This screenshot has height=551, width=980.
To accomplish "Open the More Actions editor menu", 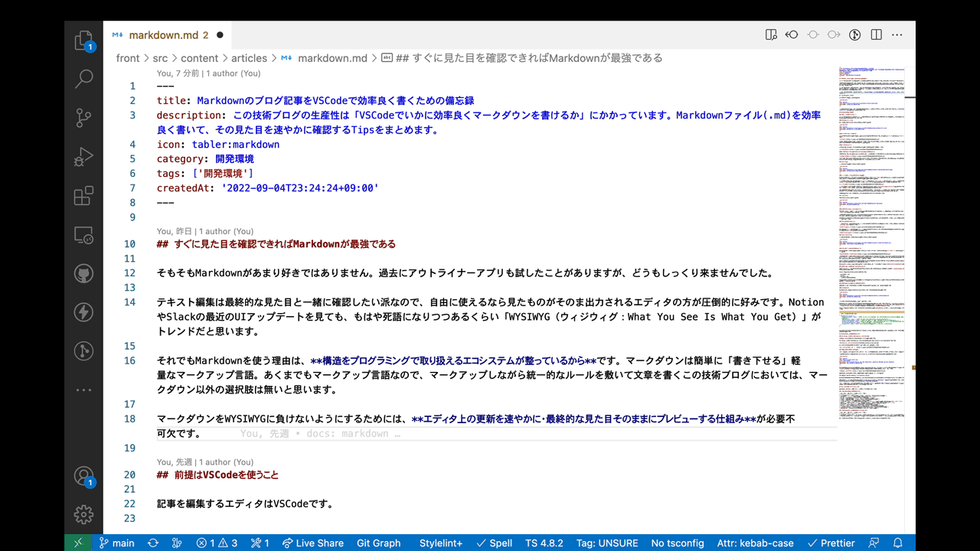I will point(897,34).
